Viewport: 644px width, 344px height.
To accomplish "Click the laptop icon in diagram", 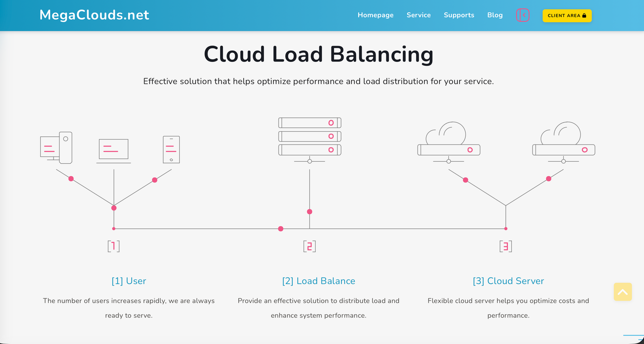I will [x=113, y=151].
